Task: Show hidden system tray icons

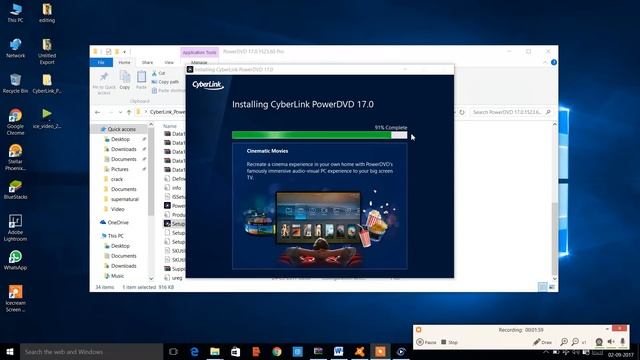Action: tap(545, 352)
